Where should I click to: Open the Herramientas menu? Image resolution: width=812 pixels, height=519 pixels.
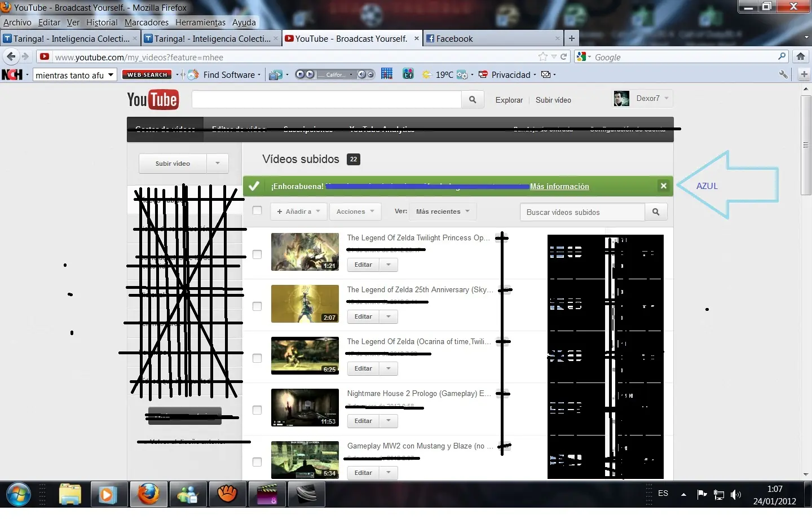coord(200,23)
